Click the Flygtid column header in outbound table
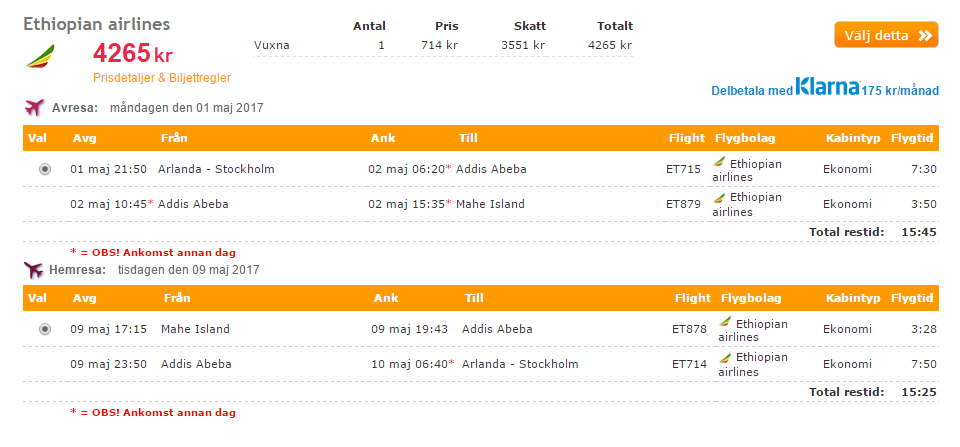 pyautogui.click(x=912, y=138)
